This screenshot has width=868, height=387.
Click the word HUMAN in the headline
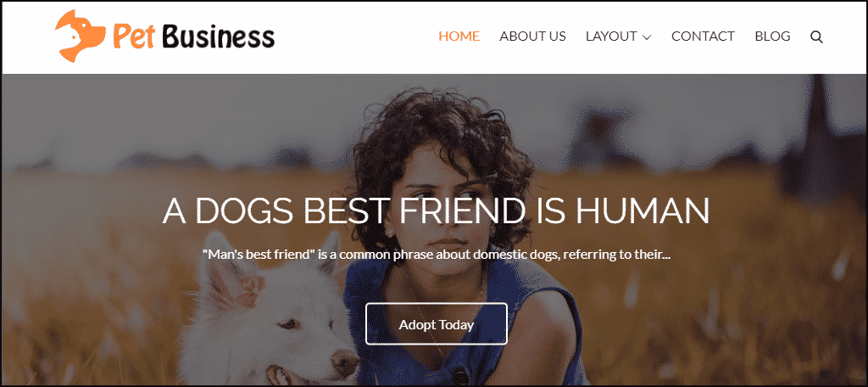point(643,210)
